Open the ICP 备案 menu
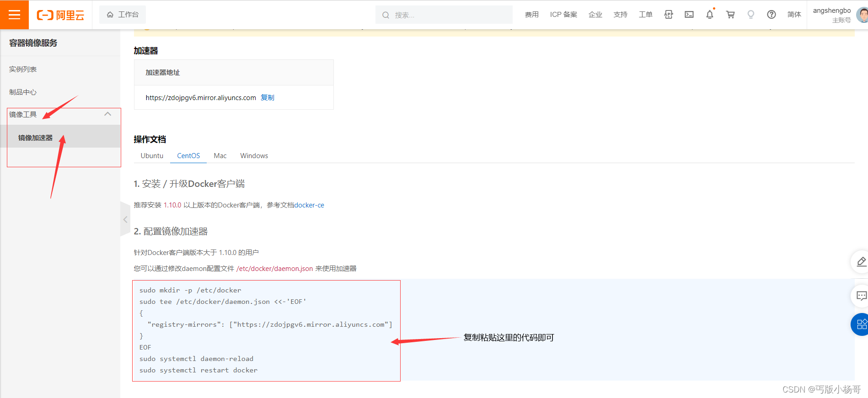Viewport: 868px width, 398px height. coord(563,15)
